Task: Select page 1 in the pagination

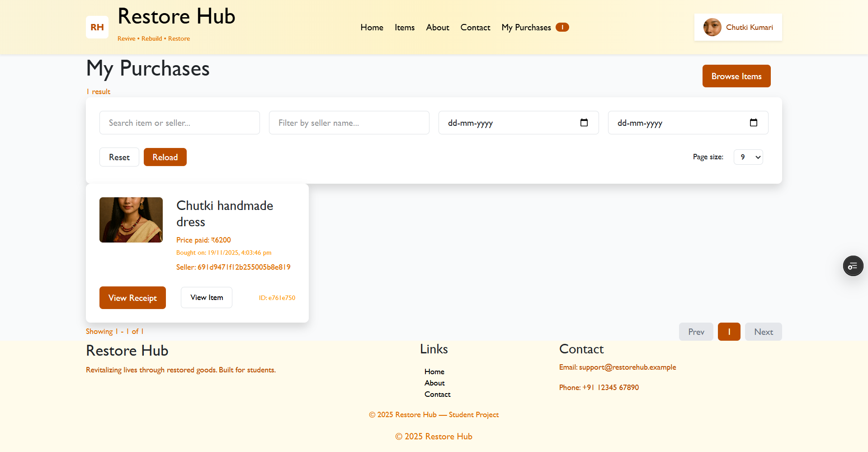Action: point(729,332)
